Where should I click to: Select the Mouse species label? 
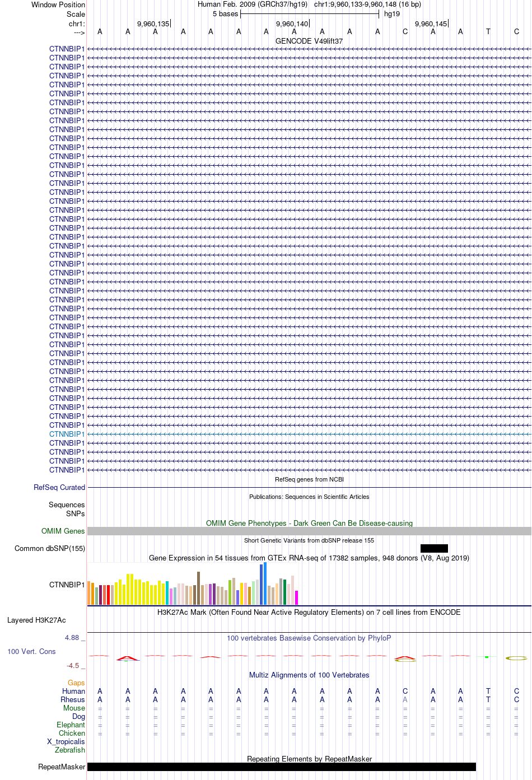(x=74, y=708)
